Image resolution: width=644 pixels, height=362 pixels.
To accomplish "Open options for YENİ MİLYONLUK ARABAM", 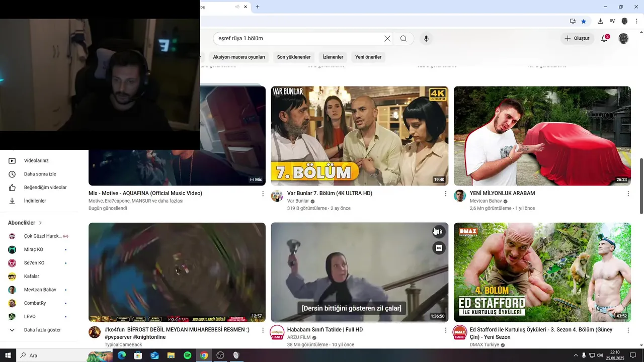I will (x=628, y=194).
